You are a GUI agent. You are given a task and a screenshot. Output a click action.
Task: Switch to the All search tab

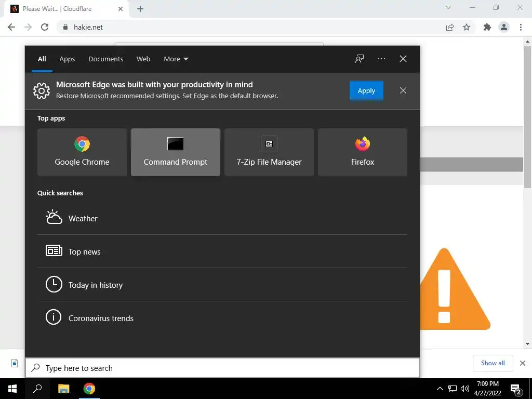pos(42,59)
